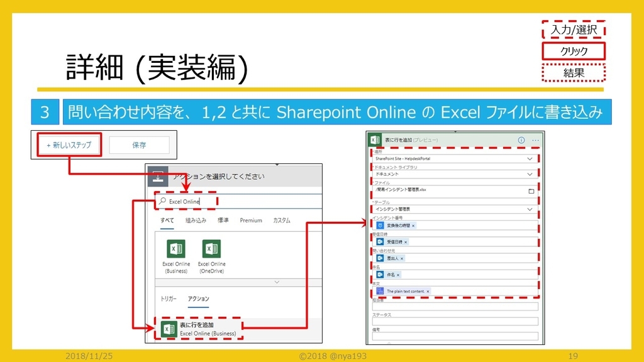644x362 pixels.
Task: Expand connector list with chevron below icons
Action: pos(277,282)
